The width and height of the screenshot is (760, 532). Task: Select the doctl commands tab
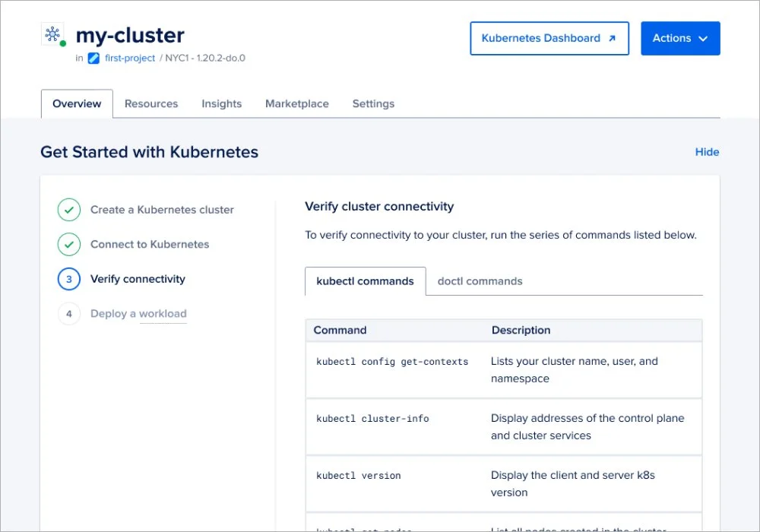[480, 281]
